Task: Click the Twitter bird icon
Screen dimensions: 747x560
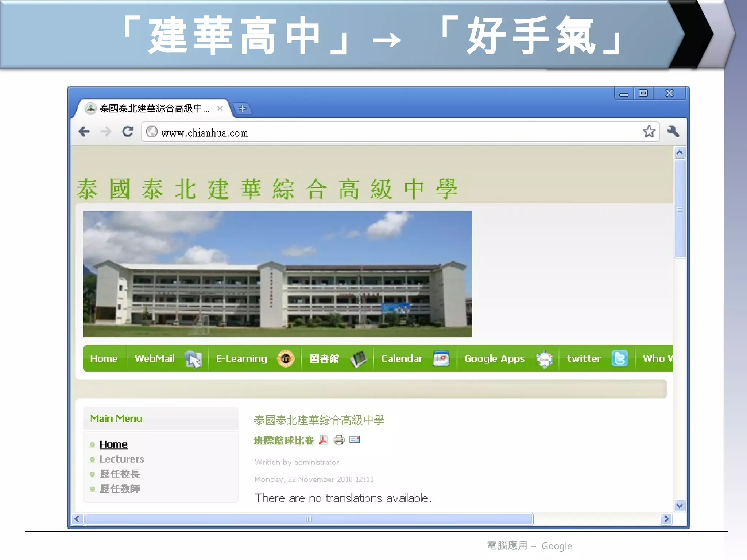Action: tap(619, 359)
